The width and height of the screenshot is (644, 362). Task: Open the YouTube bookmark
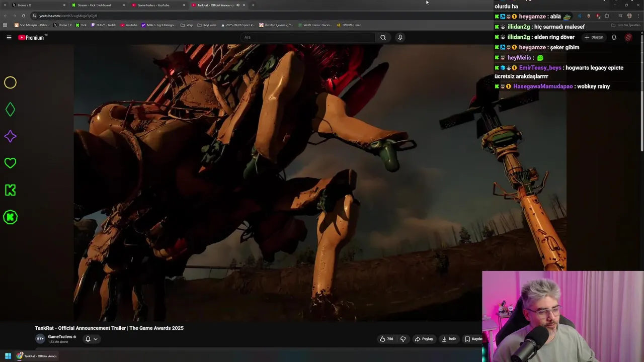click(x=129, y=25)
